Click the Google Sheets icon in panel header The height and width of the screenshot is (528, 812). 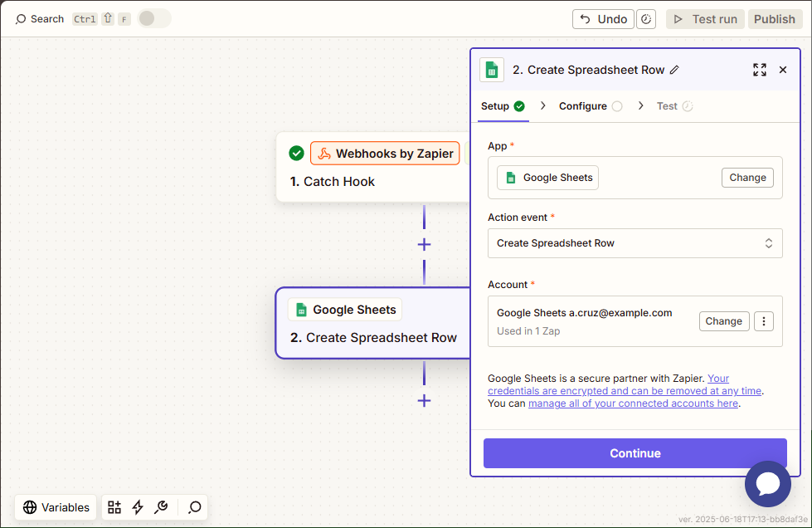click(492, 70)
